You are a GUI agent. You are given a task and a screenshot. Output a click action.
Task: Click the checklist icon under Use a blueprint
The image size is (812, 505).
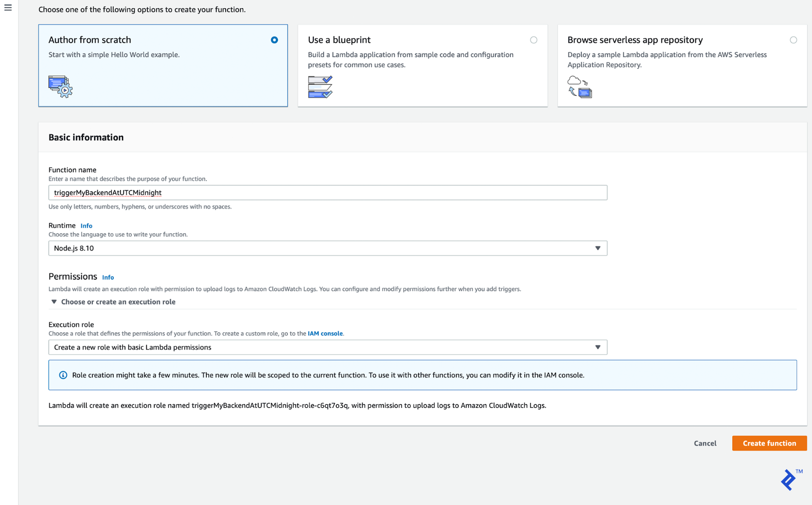pos(320,87)
